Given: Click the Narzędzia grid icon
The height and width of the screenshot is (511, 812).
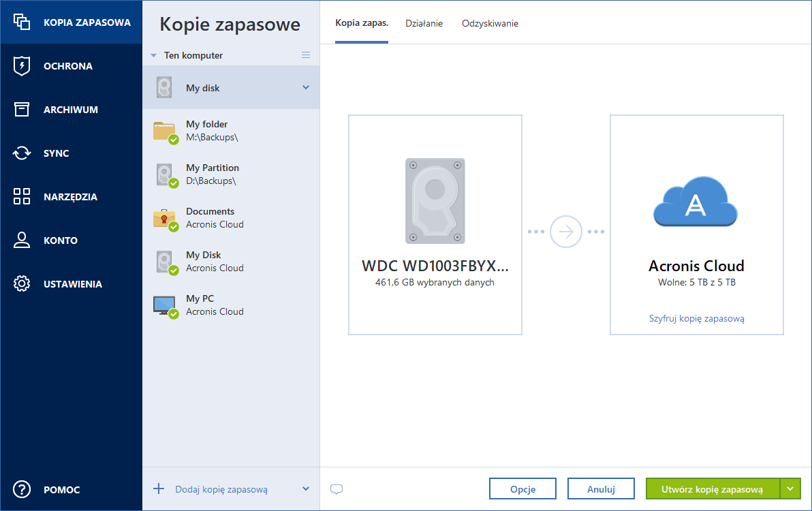Looking at the screenshot, I should coord(22,197).
